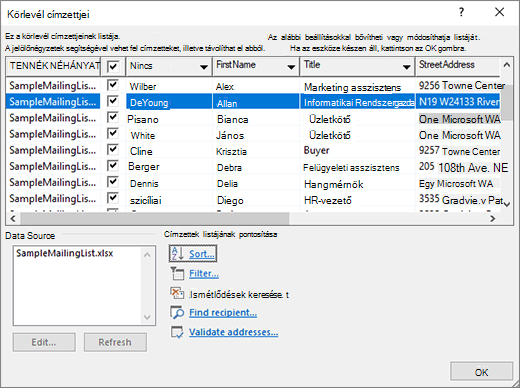Uncheck the Pisano row checkbox

[113, 117]
